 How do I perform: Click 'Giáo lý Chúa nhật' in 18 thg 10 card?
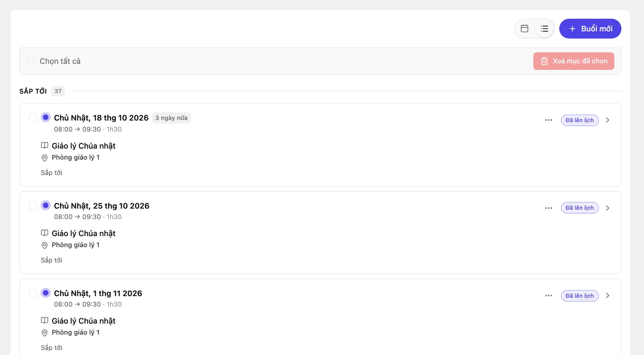(84, 146)
